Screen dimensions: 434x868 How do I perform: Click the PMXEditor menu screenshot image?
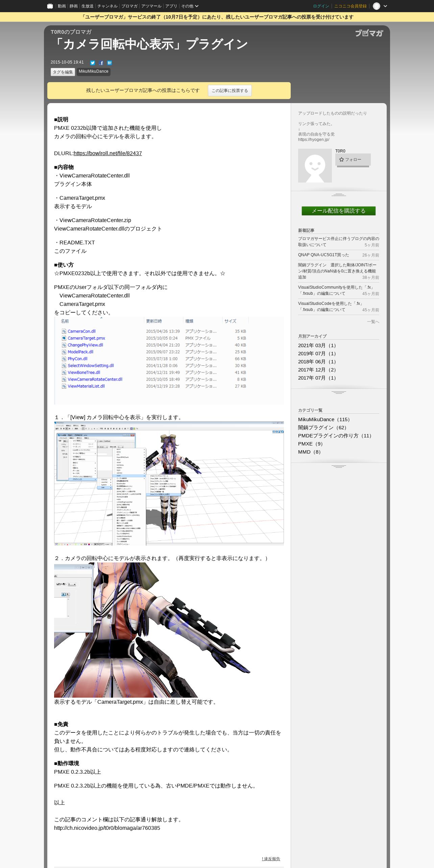(169, 483)
